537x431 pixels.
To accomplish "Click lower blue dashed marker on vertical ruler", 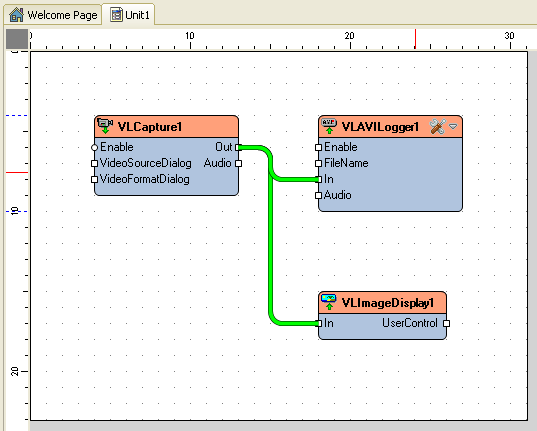I will coord(17,211).
